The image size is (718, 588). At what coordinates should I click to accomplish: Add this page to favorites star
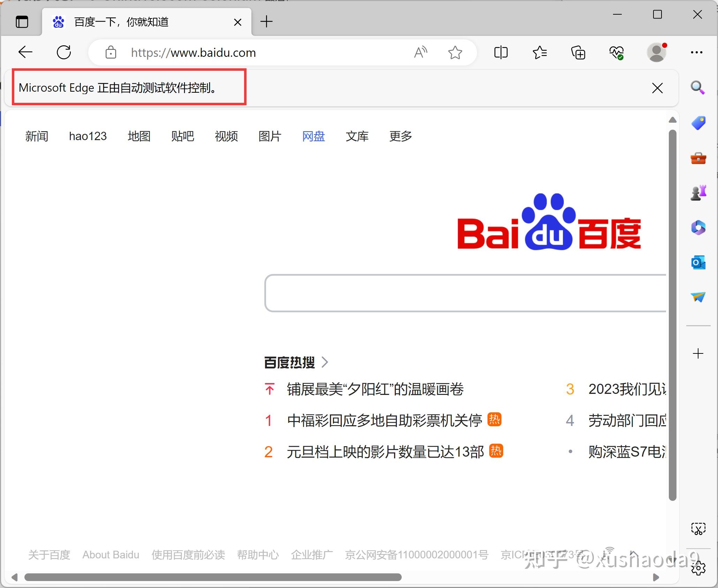pos(455,52)
